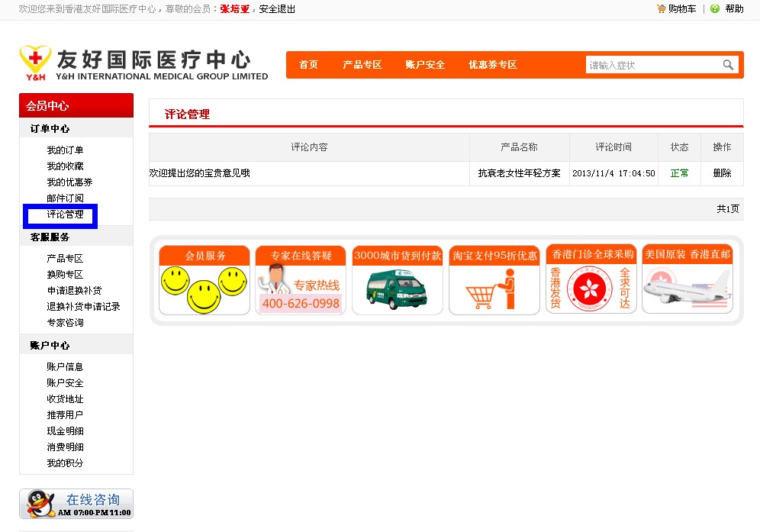
Task: Select comment management (评论管理) in the sidebar
Action: coord(65,214)
